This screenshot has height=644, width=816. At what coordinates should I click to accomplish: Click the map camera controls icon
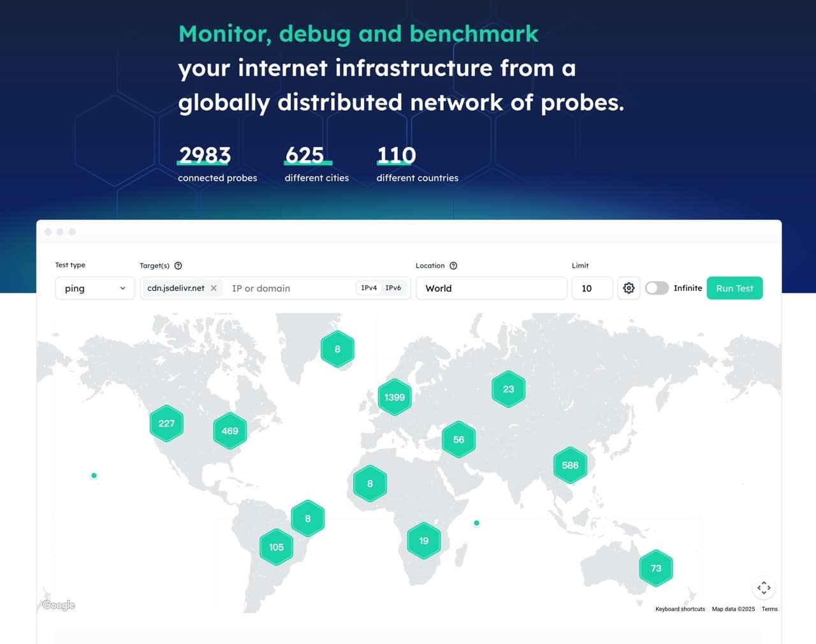coord(764,588)
